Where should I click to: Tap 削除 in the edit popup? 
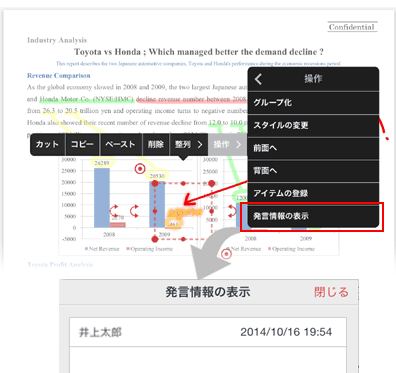coord(156,144)
